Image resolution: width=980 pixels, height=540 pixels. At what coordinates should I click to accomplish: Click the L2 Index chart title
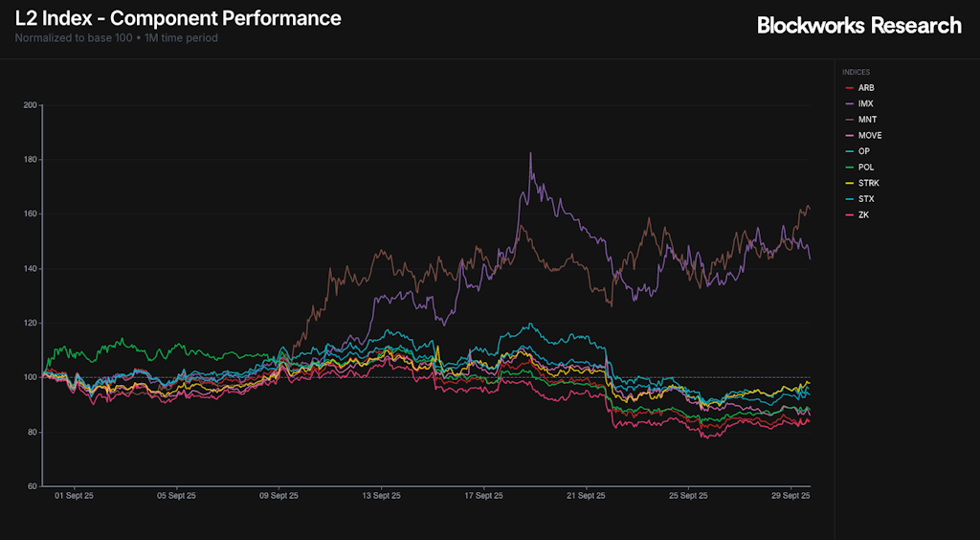pyautogui.click(x=178, y=18)
